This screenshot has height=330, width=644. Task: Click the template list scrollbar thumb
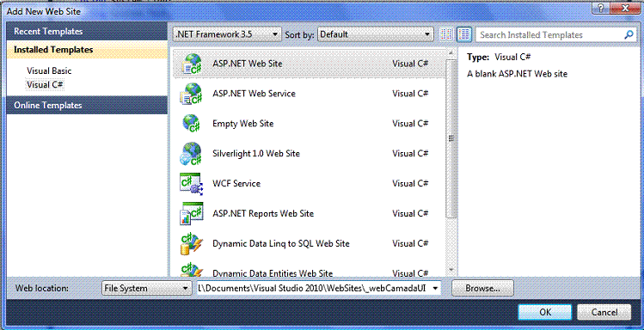(451, 138)
